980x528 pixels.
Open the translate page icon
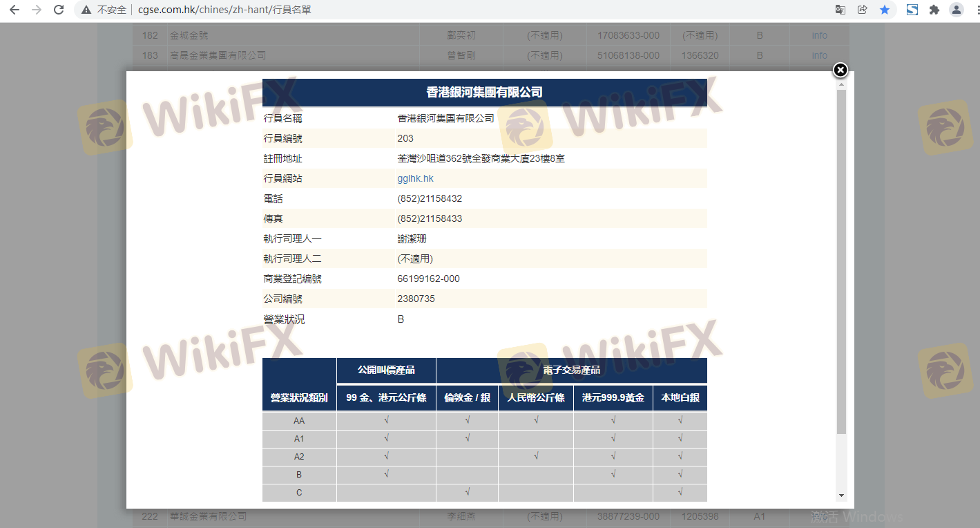click(840, 10)
